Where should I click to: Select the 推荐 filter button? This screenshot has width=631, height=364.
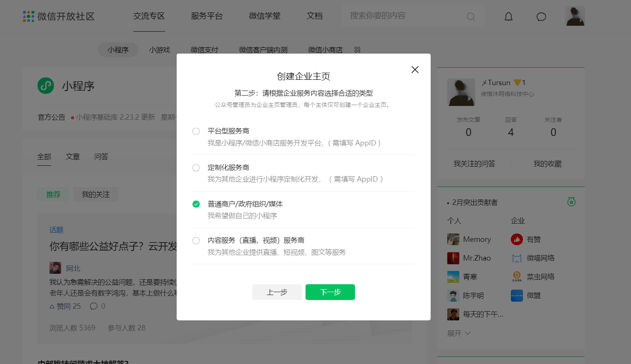click(x=53, y=194)
